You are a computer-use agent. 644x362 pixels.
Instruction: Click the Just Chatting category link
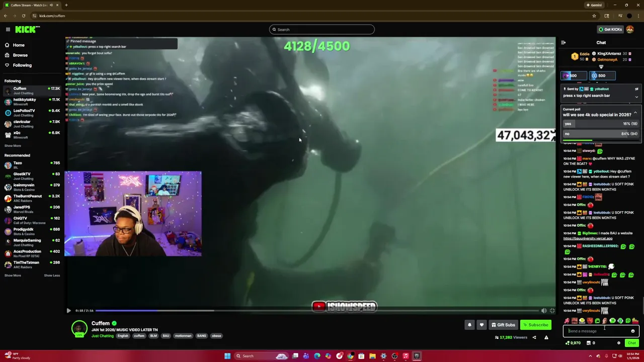103,336
